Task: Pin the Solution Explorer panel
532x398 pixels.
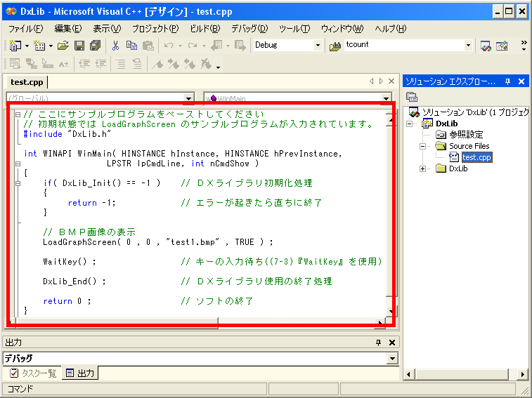Action: click(507, 81)
